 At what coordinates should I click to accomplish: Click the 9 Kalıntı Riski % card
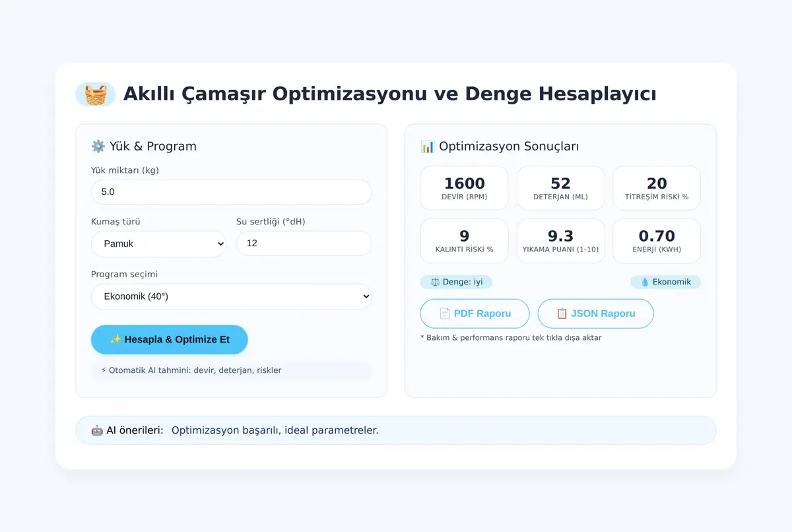click(464, 241)
